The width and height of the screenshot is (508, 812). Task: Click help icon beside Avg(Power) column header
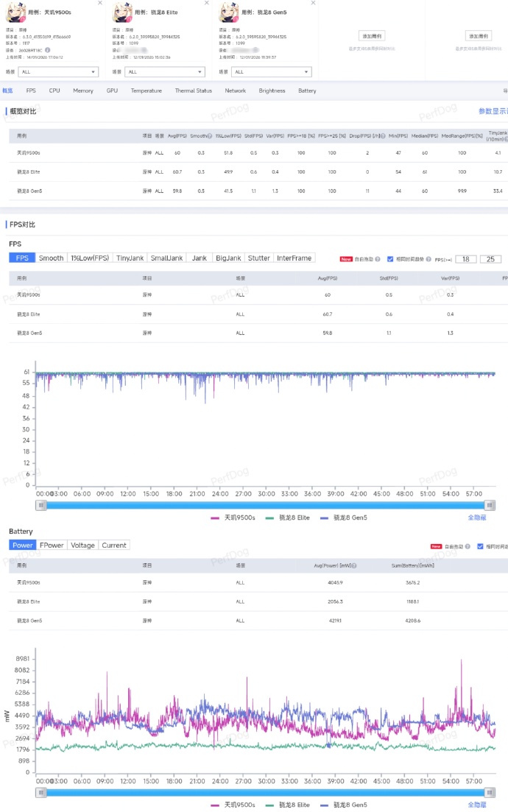coord(354,566)
